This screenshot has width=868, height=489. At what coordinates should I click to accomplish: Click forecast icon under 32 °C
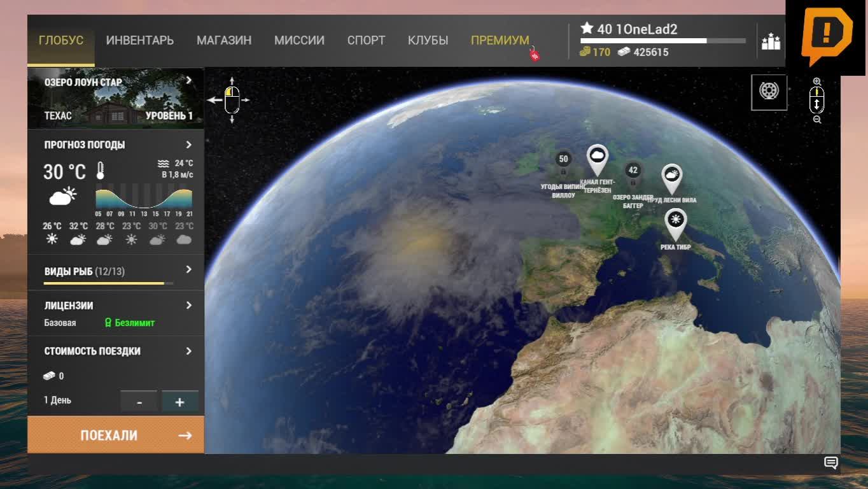tap(78, 239)
